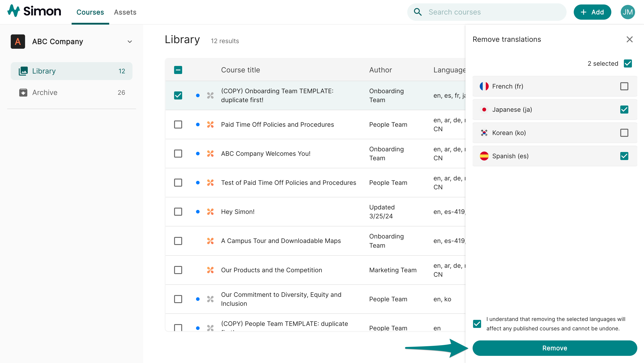Click the search magnifier icon
This screenshot has width=644, height=363.
pos(418,12)
